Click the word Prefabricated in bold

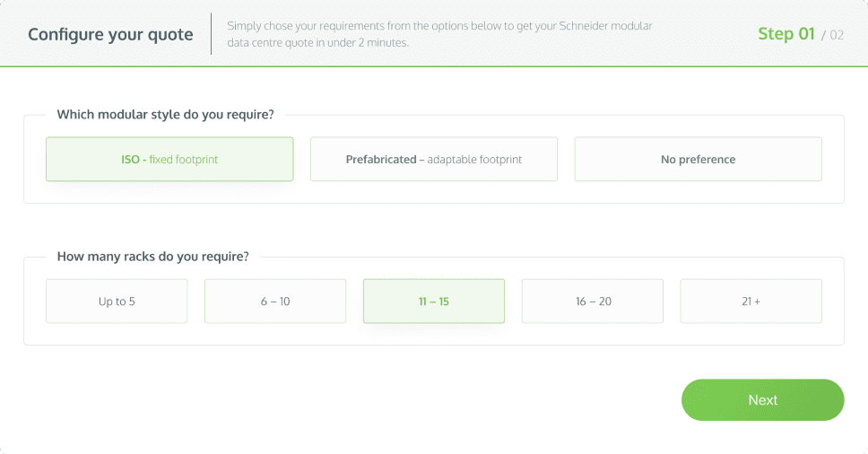(x=381, y=160)
